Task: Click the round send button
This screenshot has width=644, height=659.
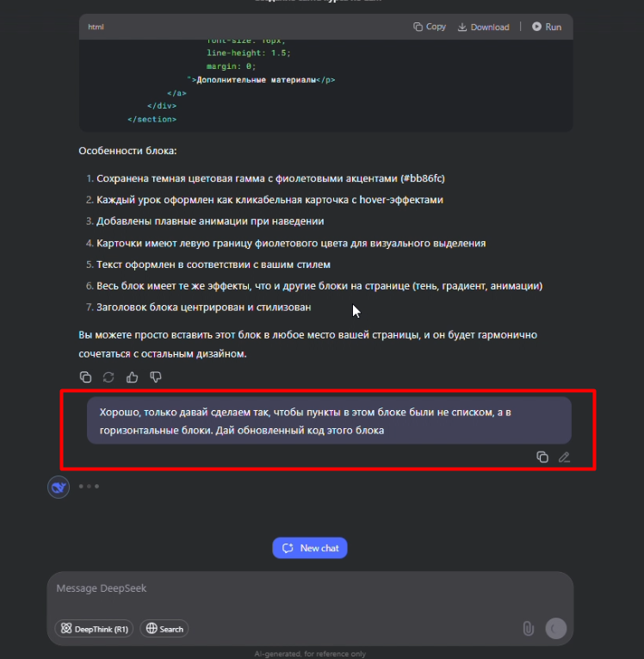Action: click(x=556, y=629)
